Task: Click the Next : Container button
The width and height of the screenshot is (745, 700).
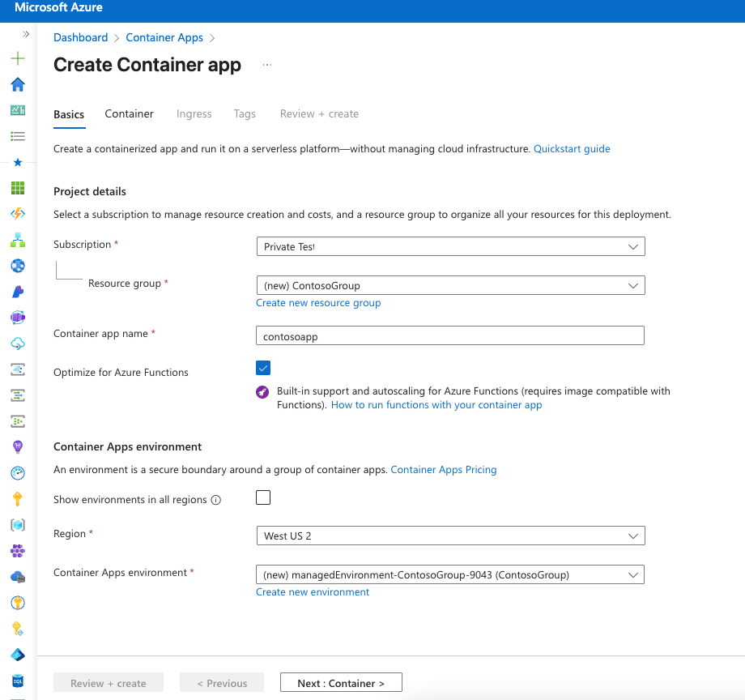Action: tap(341, 683)
